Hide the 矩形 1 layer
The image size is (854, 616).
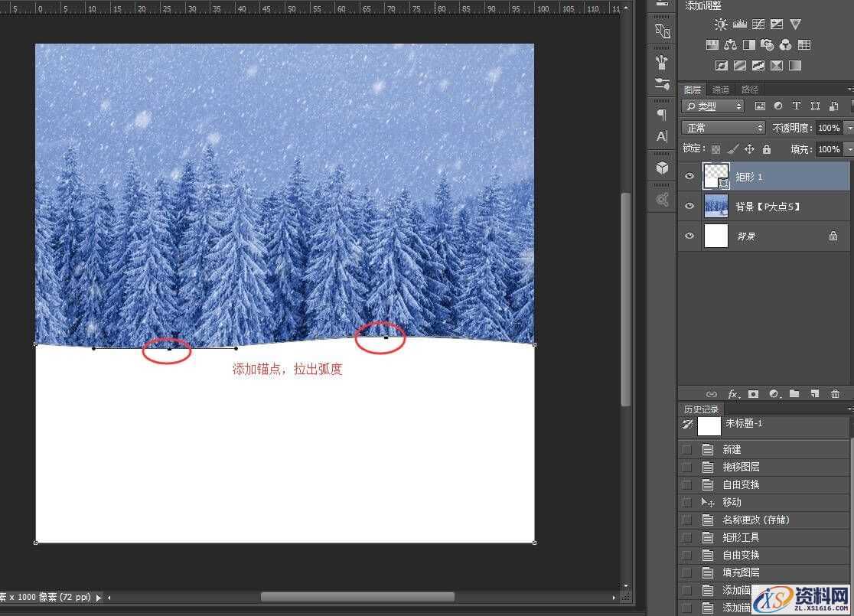[x=689, y=176]
